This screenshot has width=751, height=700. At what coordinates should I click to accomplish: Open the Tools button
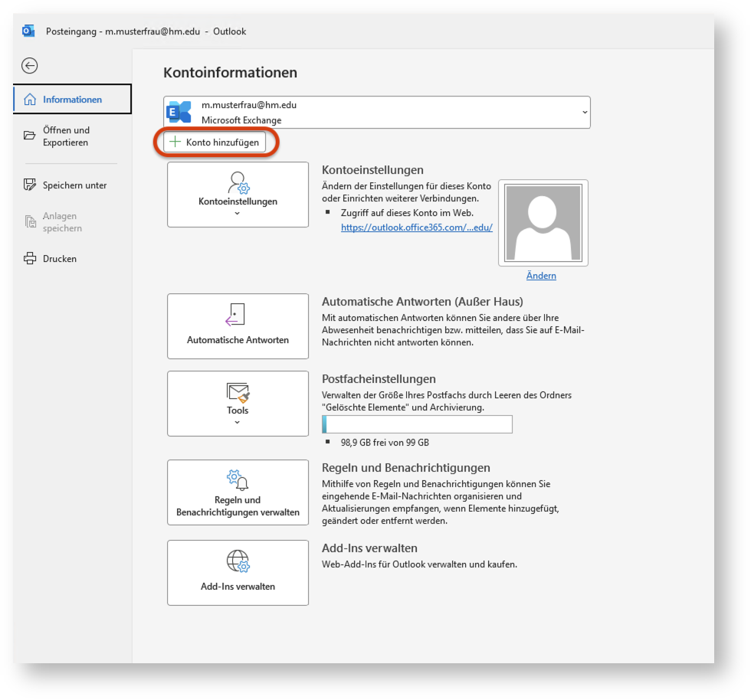point(238,403)
